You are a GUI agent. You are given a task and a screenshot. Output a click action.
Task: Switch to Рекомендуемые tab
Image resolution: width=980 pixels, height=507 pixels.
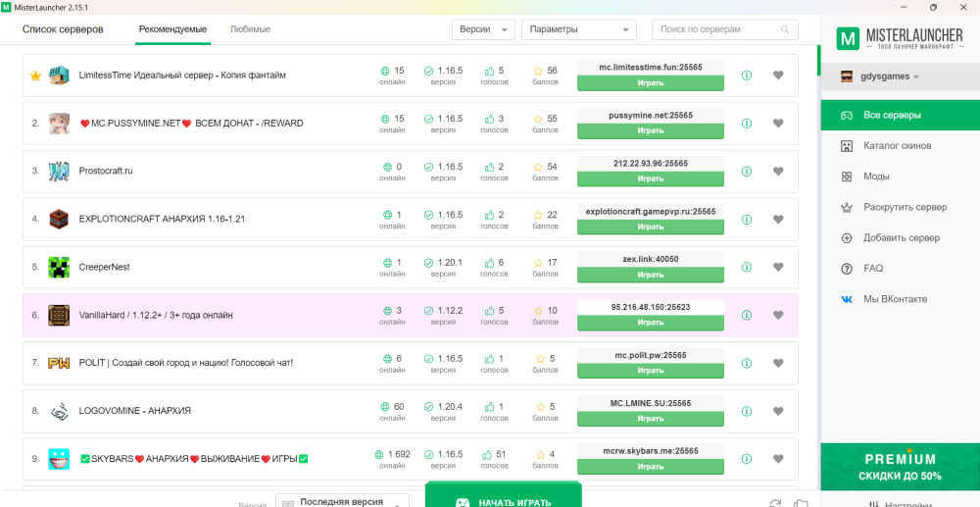click(173, 29)
